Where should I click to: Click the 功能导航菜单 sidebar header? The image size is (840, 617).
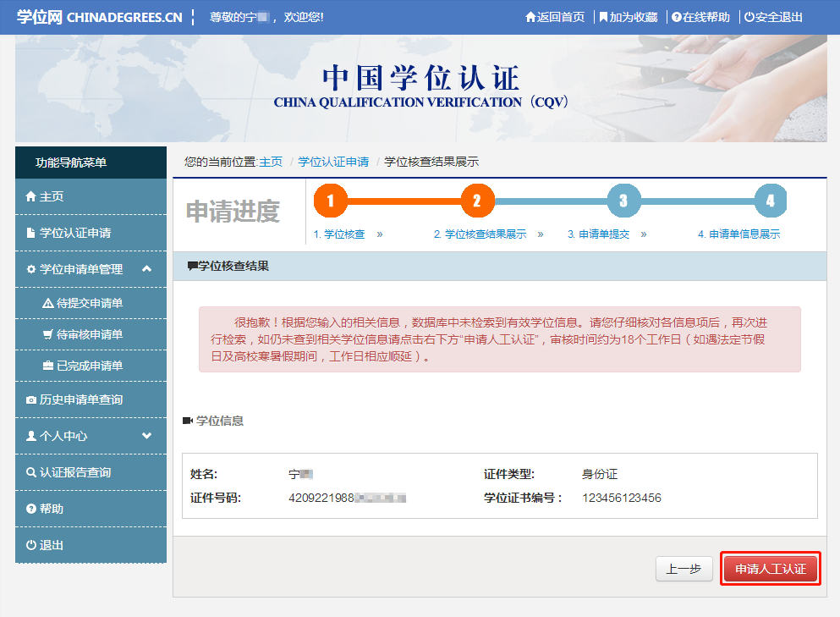click(91, 163)
